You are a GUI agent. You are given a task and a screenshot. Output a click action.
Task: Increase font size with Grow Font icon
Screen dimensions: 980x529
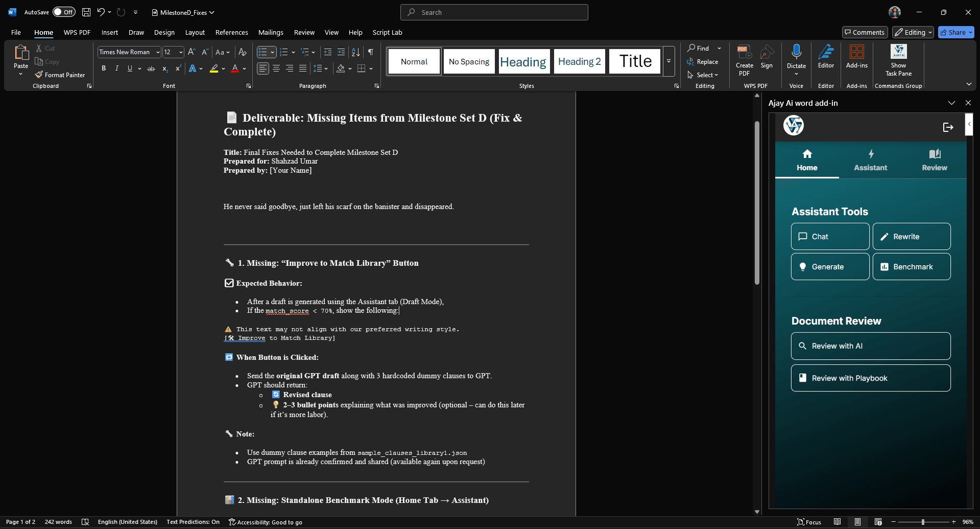[192, 52]
